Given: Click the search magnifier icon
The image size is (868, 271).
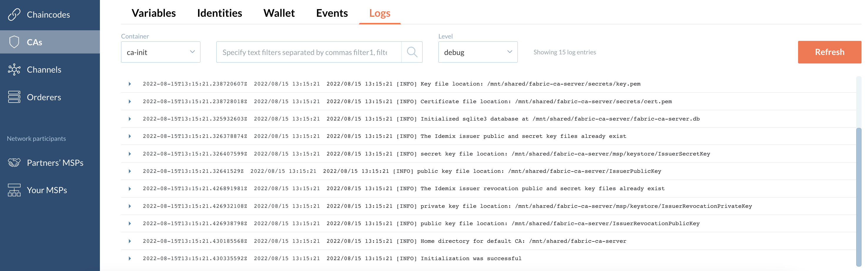Looking at the screenshot, I should [x=412, y=52].
